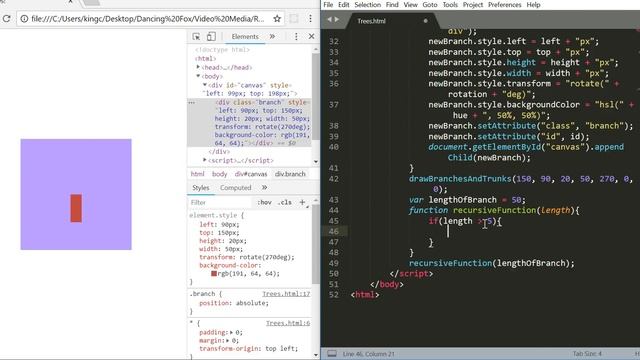
Task: Expand the padding shorthand property
Action: click(231, 333)
